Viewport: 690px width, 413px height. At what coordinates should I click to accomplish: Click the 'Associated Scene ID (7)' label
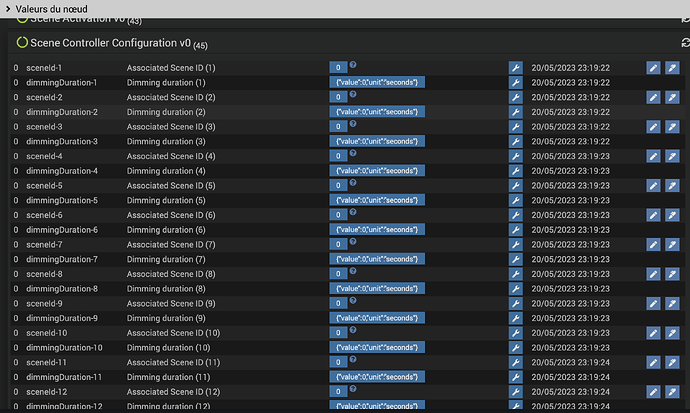pyautogui.click(x=171, y=245)
